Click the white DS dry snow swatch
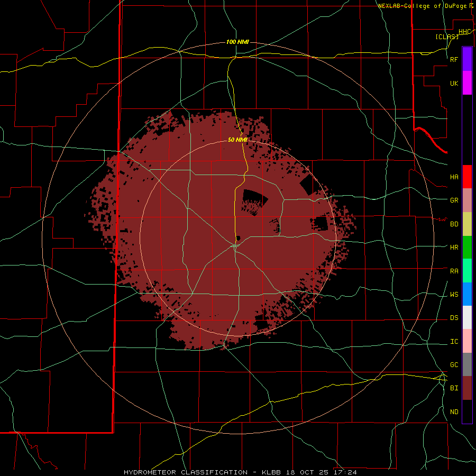Viewport: 476px width, 476px height. [x=467, y=317]
